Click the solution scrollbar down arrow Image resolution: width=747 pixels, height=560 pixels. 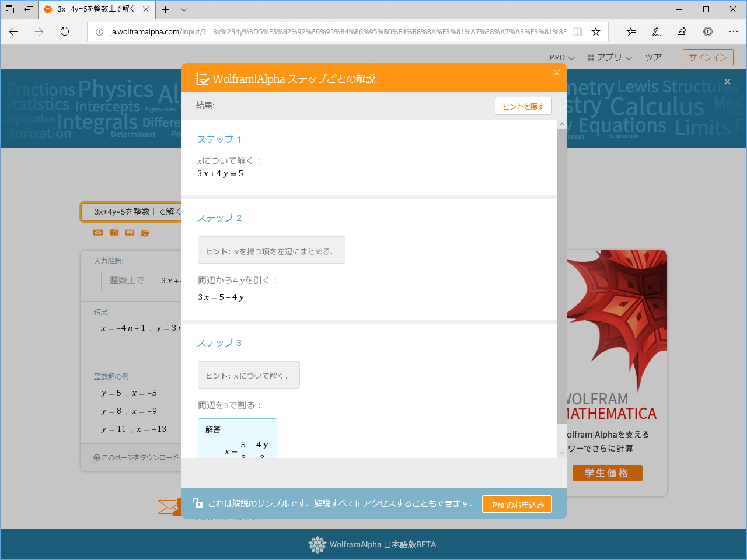(x=562, y=453)
